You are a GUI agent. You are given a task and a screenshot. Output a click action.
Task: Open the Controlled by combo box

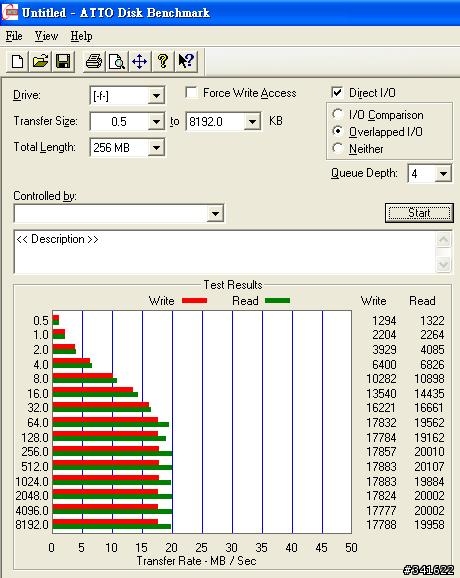119,213
